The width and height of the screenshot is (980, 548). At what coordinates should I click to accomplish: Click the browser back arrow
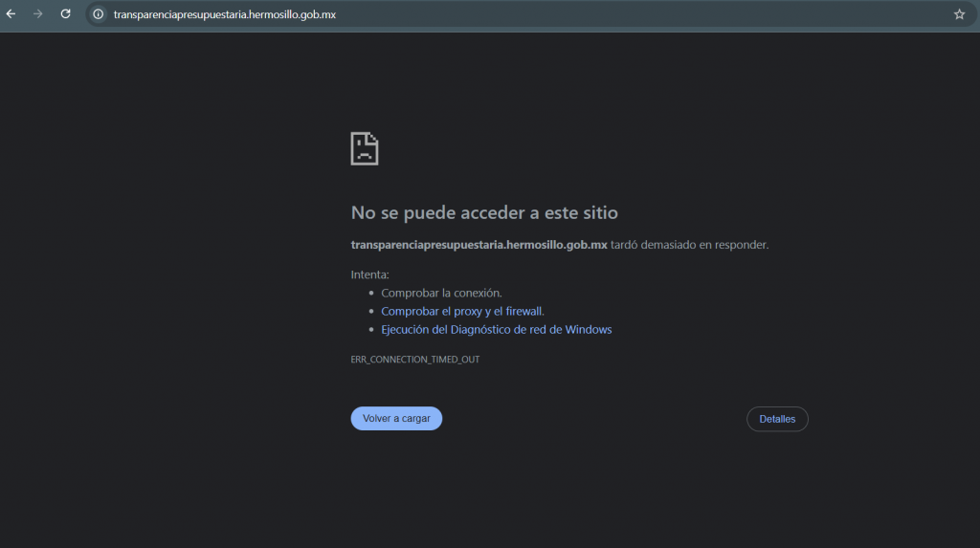tap(11, 14)
